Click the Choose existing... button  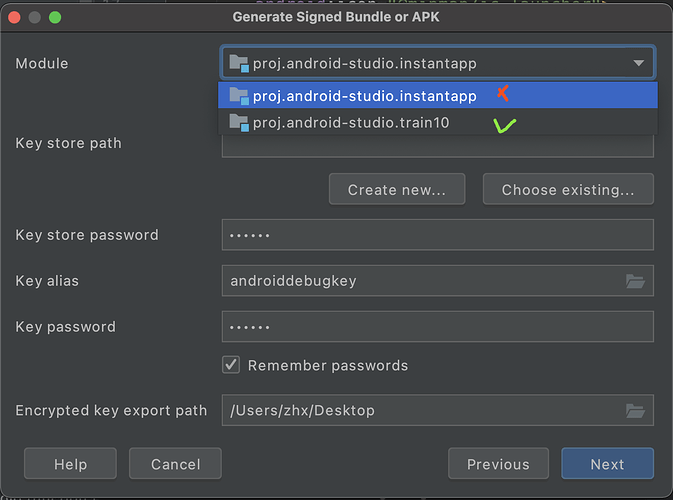point(568,189)
